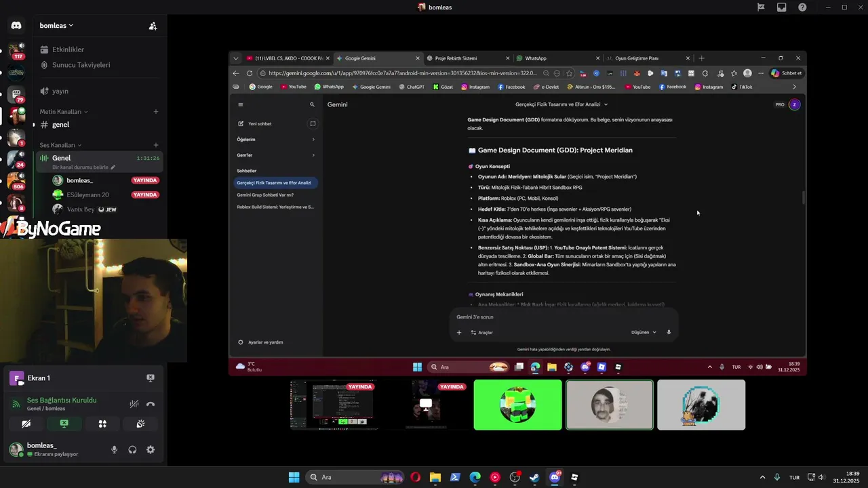This screenshot has width=868, height=488.
Task: Open the tab list chevron in streamed browser
Action: [x=235, y=58]
